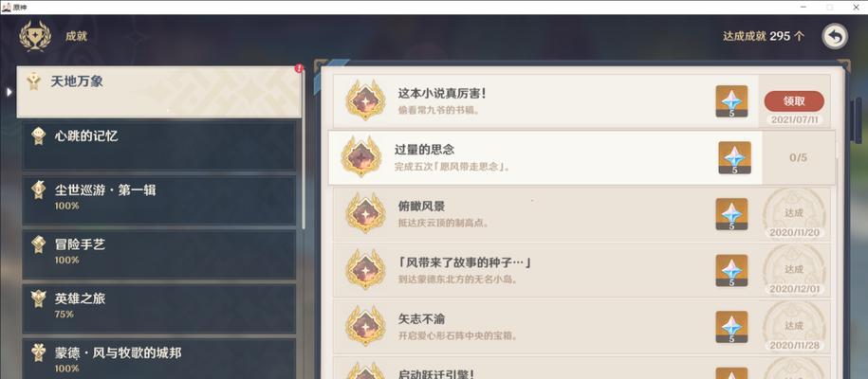Click the achievements trophy emblem icon
The image size is (868, 379).
tap(35, 37)
